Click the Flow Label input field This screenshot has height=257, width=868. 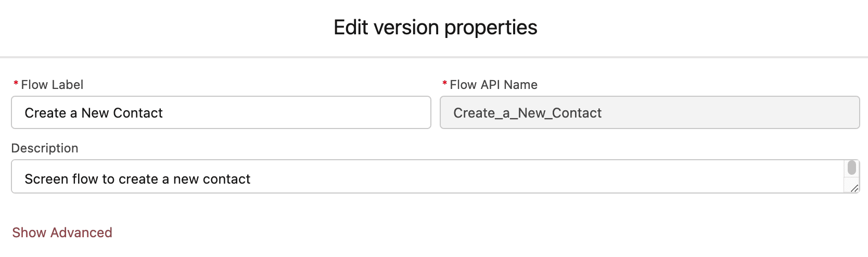[x=221, y=112]
